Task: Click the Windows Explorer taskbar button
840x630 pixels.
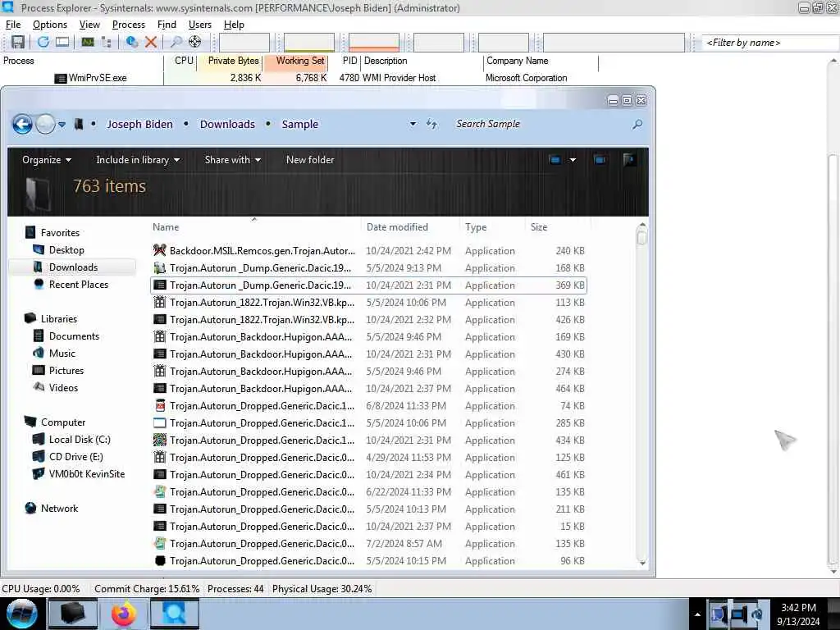Action: (73, 614)
